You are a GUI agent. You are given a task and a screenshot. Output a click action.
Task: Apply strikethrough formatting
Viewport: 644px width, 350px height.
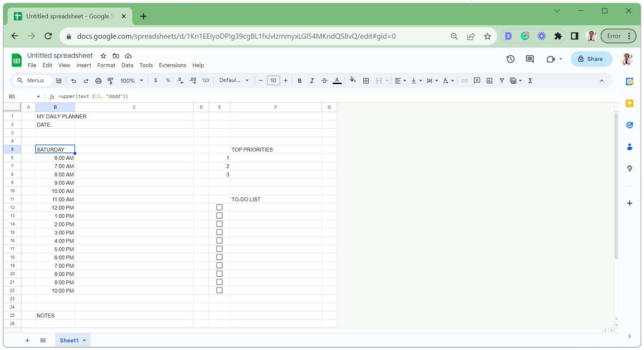click(x=324, y=80)
